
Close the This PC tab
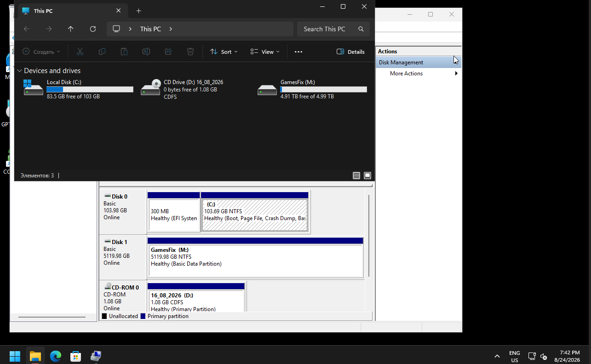coord(119,11)
